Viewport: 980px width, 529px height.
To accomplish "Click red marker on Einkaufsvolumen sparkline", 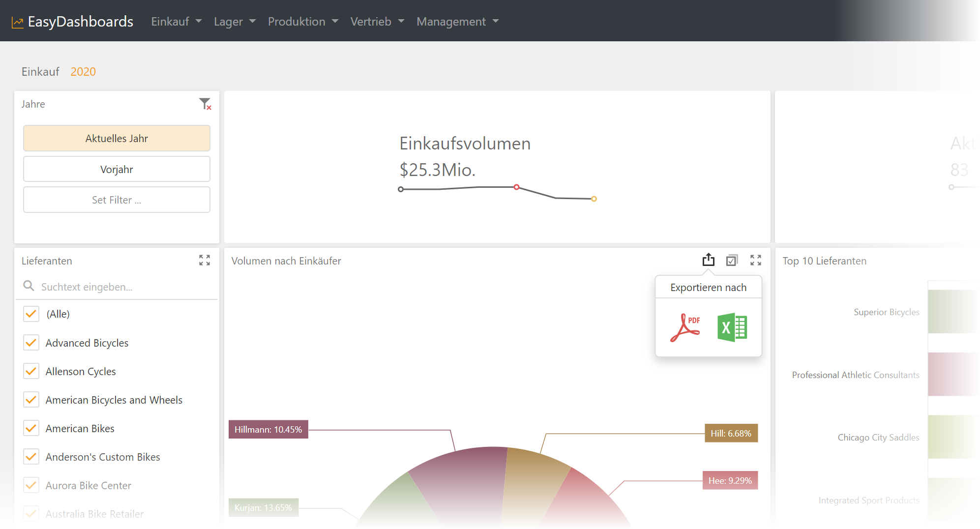I will pyautogui.click(x=516, y=187).
